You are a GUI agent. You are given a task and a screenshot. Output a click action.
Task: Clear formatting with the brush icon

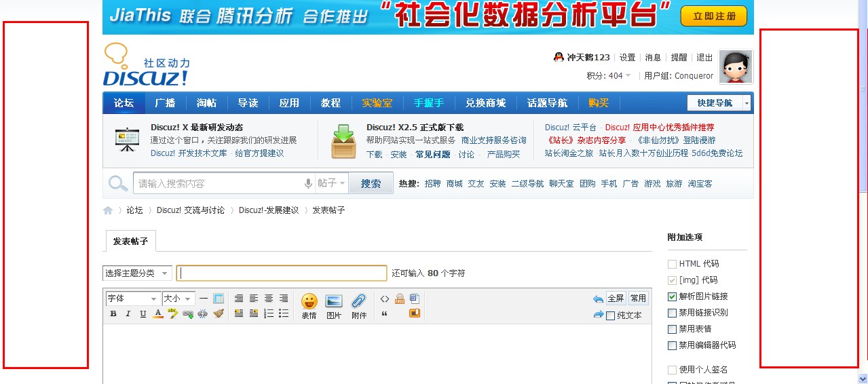click(x=219, y=313)
